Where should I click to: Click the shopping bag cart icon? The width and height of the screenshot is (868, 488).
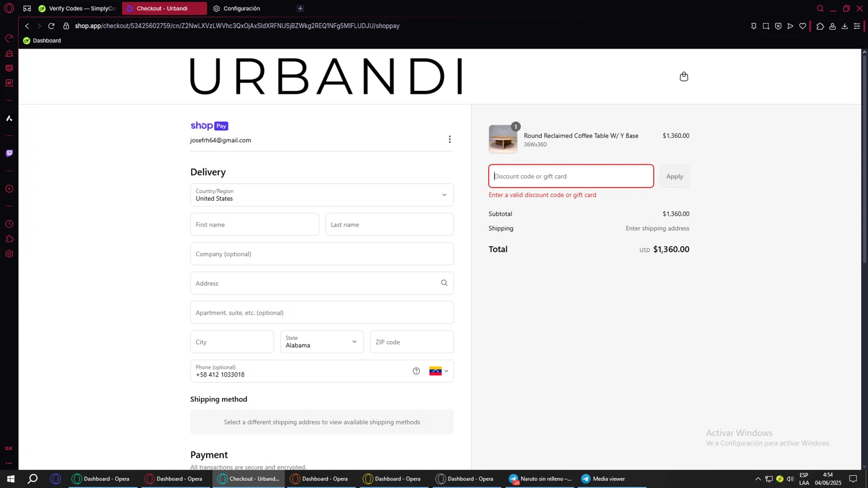684,76
